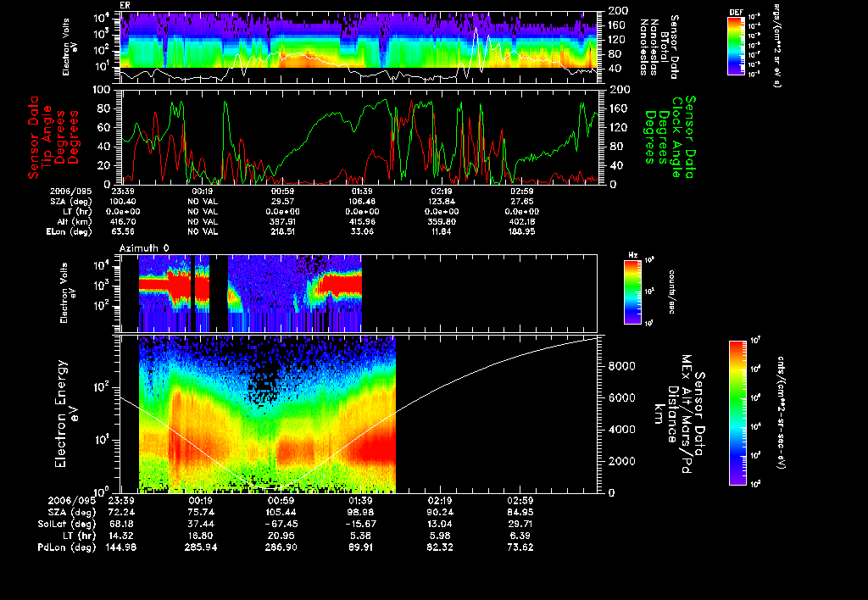Click the SZA value 84.95
This screenshot has height=600, width=868.
point(520,513)
